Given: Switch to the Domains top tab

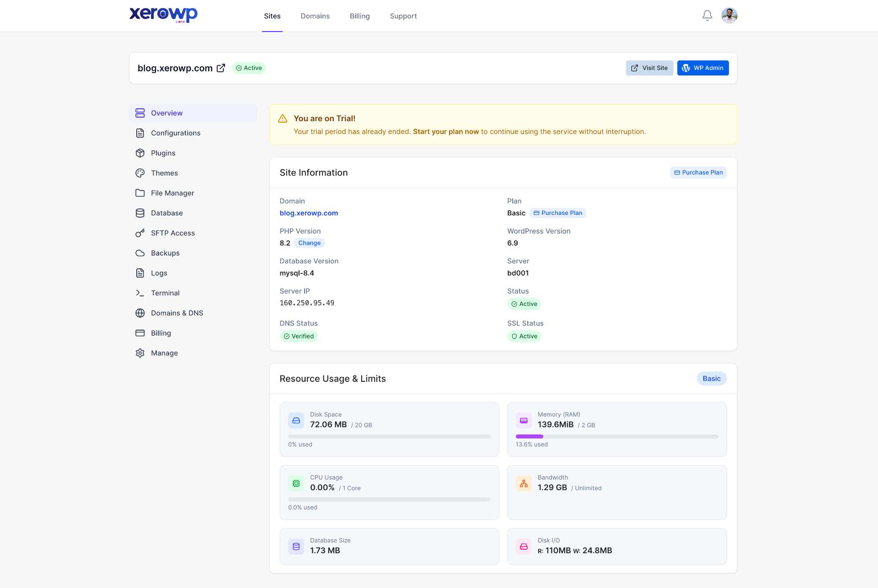Looking at the screenshot, I should coord(315,16).
